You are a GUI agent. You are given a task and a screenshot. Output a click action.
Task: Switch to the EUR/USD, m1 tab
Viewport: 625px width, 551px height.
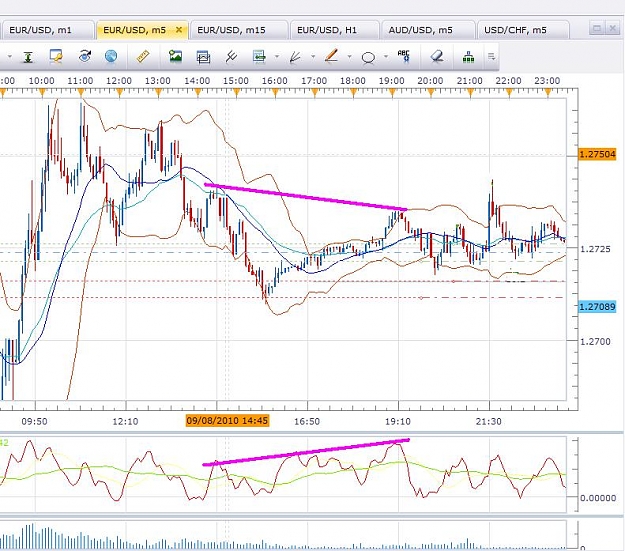click(47, 30)
